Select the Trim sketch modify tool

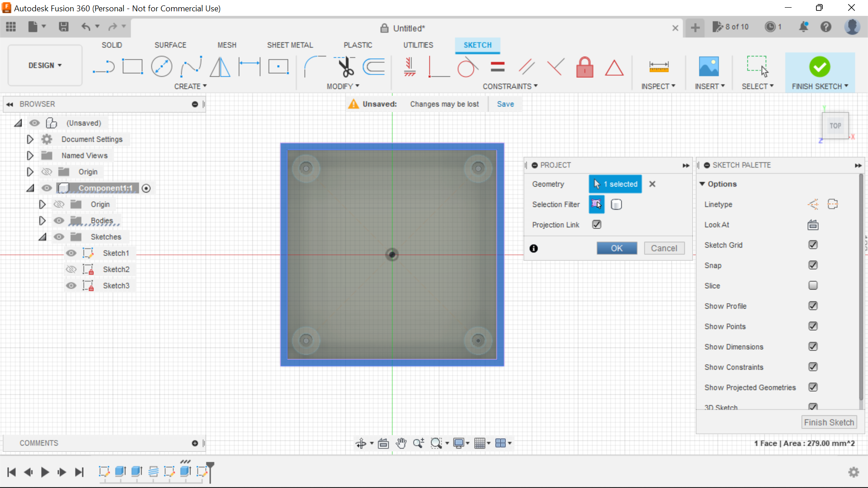click(x=344, y=66)
